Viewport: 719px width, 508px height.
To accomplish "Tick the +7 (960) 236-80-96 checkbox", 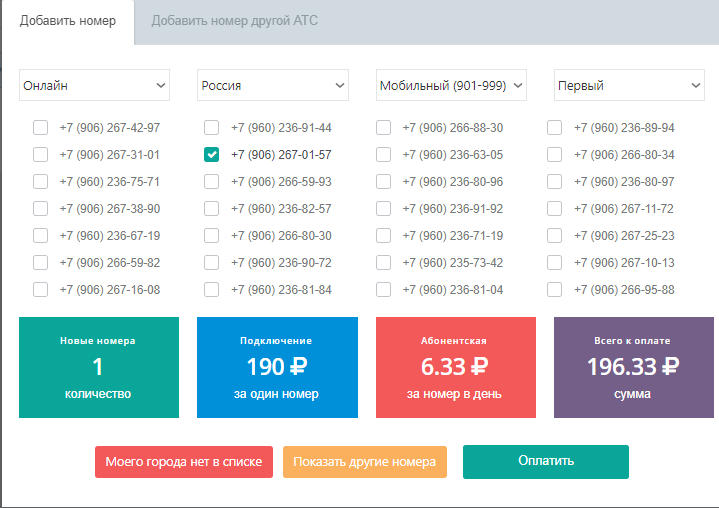I will click(383, 182).
